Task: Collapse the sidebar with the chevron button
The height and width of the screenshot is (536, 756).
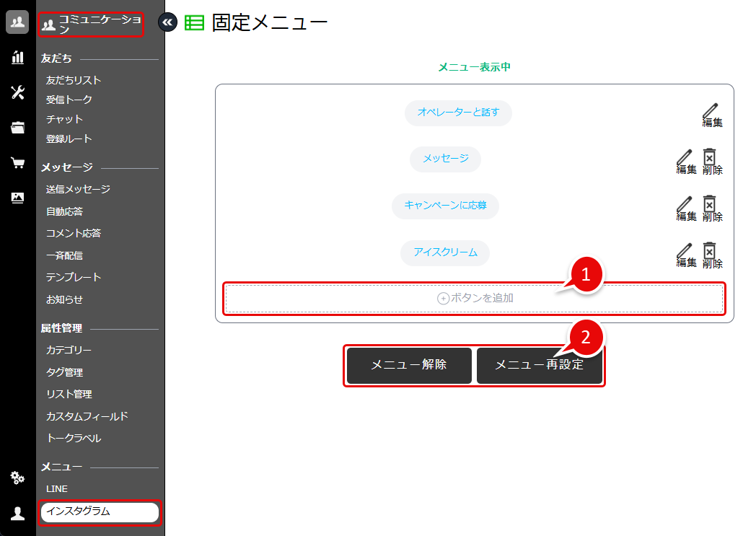Action: 167,22
